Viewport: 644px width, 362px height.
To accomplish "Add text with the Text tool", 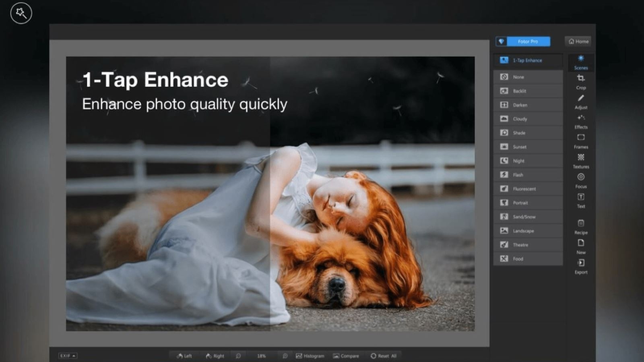I will click(581, 200).
